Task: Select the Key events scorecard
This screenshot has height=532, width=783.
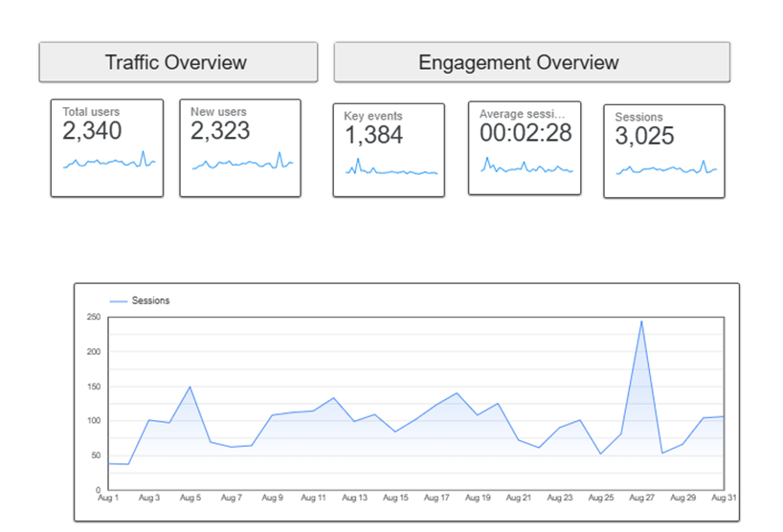Action: click(x=389, y=150)
